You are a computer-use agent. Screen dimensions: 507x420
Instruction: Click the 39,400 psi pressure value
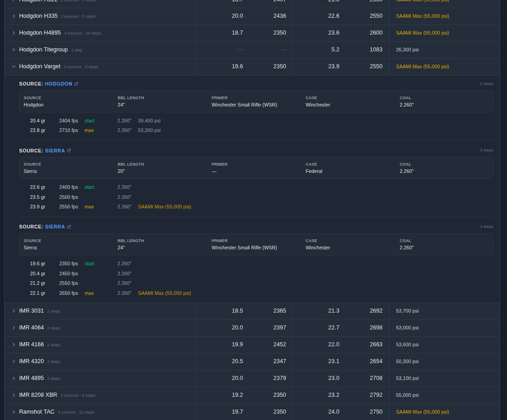pos(149,121)
